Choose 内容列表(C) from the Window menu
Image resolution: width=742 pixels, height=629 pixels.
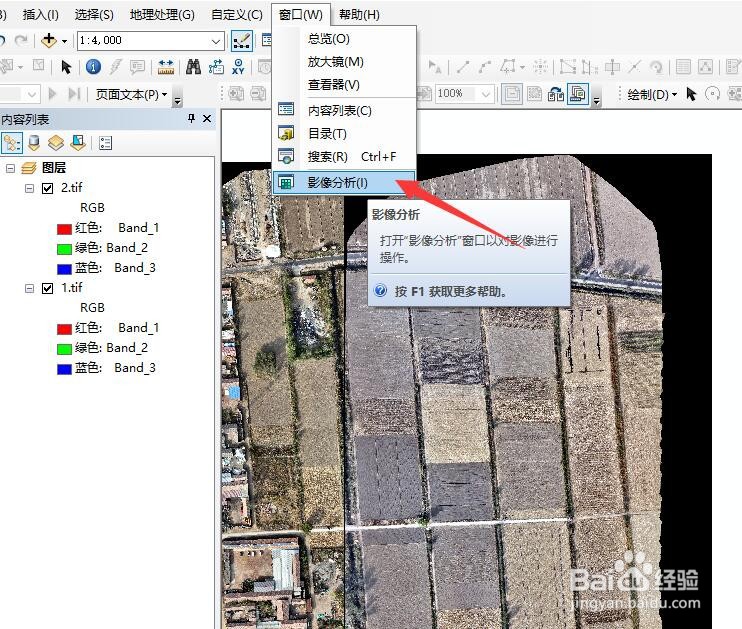point(344,110)
